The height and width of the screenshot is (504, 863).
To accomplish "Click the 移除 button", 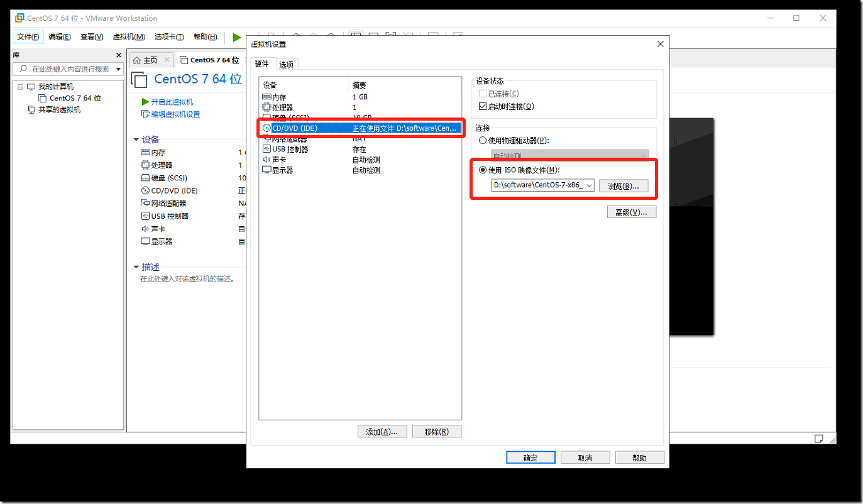I will tap(437, 432).
